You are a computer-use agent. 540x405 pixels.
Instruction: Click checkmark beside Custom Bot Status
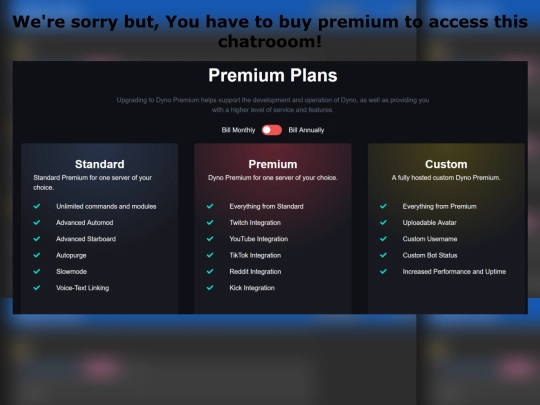click(383, 255)
